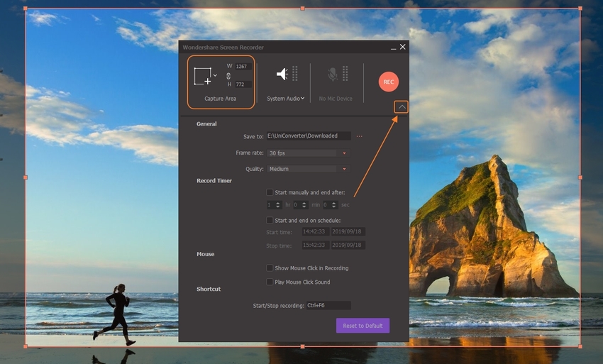Click the system audio speaker icon

pos(282,74)
